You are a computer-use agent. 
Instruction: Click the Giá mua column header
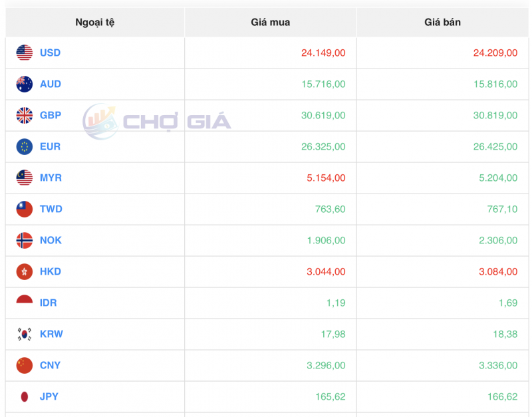(x=270, y=22)
